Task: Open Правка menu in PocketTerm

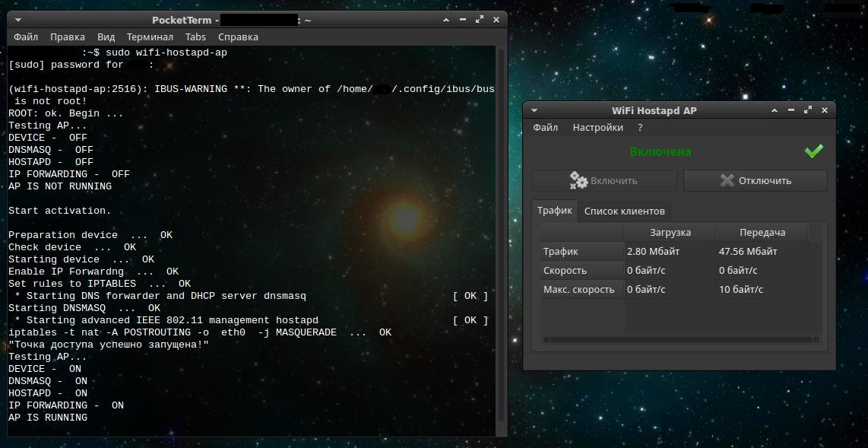Action: click(68, 37)
